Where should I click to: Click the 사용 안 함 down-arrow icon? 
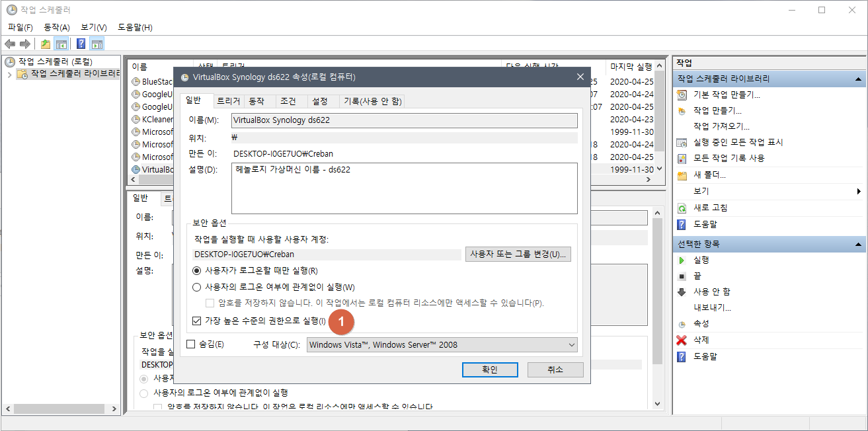point(682,292)
